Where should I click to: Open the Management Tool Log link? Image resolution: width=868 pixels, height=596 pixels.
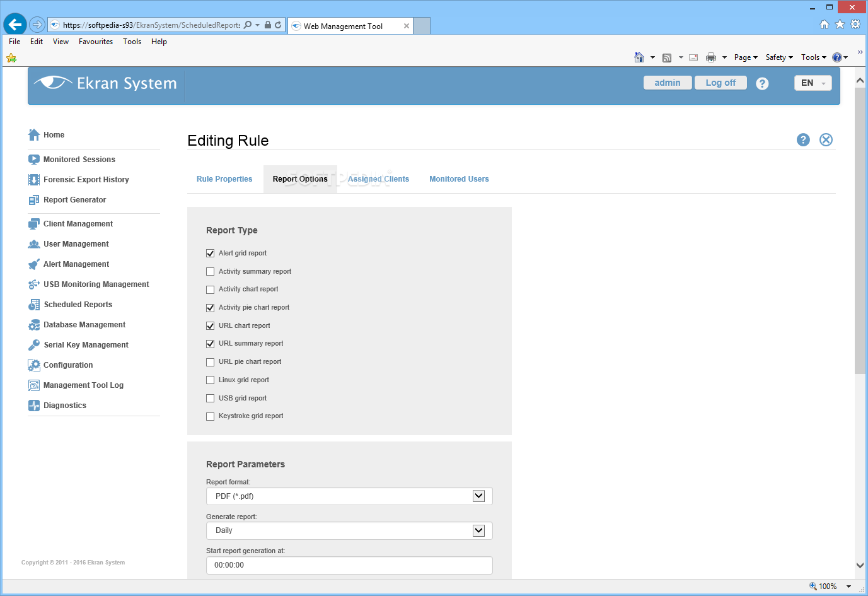(83, 385)
